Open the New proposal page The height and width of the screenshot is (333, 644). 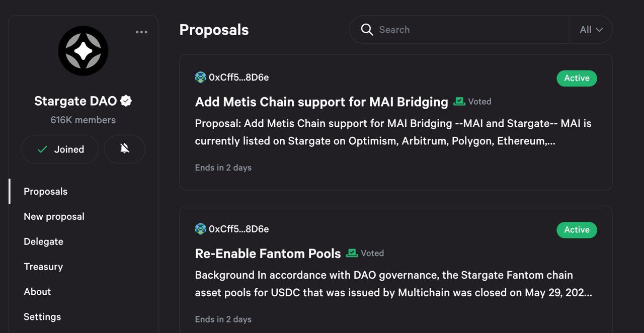[x=54, y=216]
